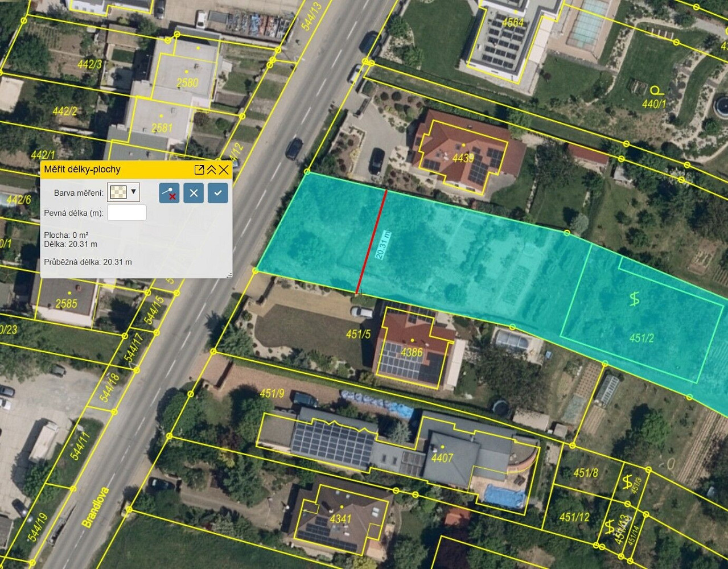Click parcel 440/1 label

pos(654,104)
